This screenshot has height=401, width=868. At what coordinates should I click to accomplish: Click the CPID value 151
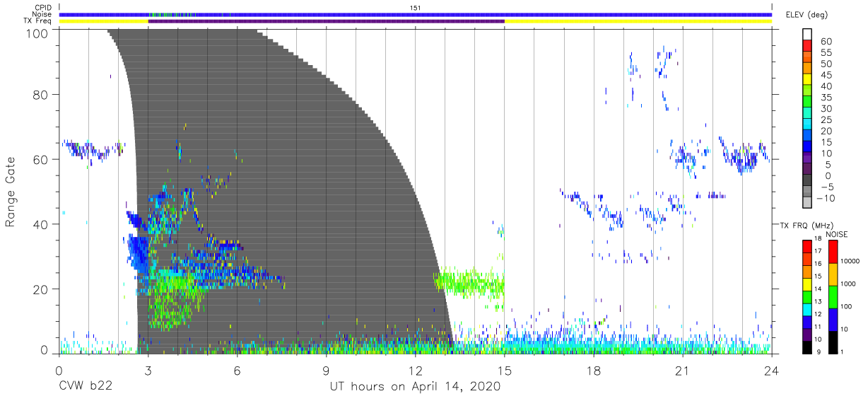[x=416, y=7]
